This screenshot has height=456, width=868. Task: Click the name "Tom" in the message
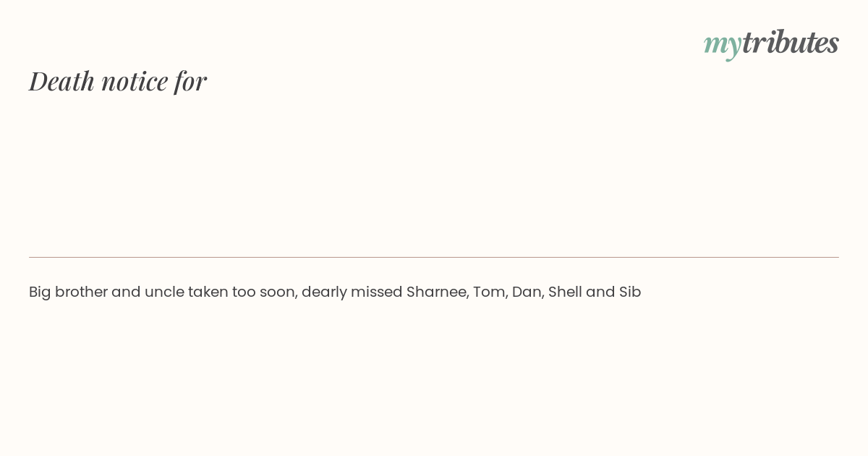490,292
